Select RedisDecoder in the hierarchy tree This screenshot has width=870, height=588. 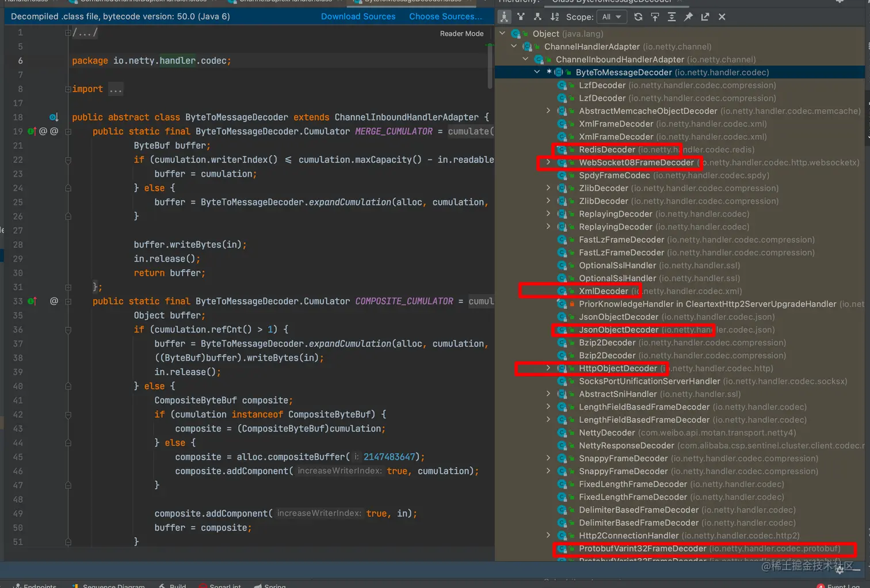point(606,150)
